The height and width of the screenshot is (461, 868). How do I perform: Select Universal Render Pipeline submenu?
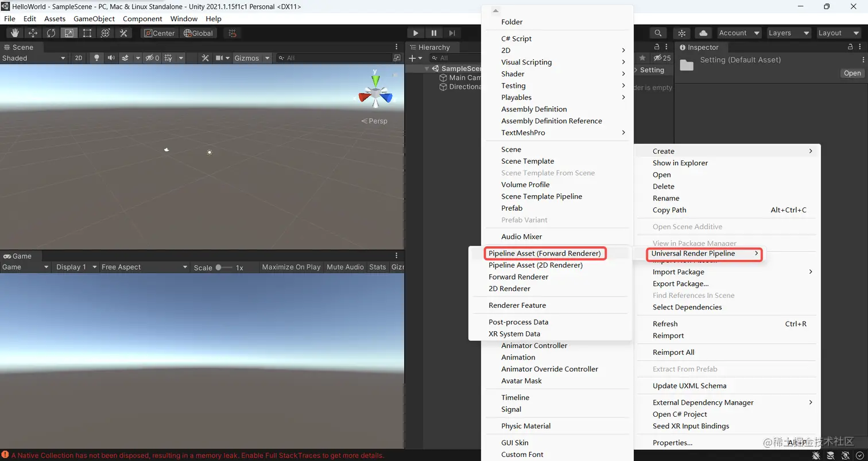tap(704, 253)
